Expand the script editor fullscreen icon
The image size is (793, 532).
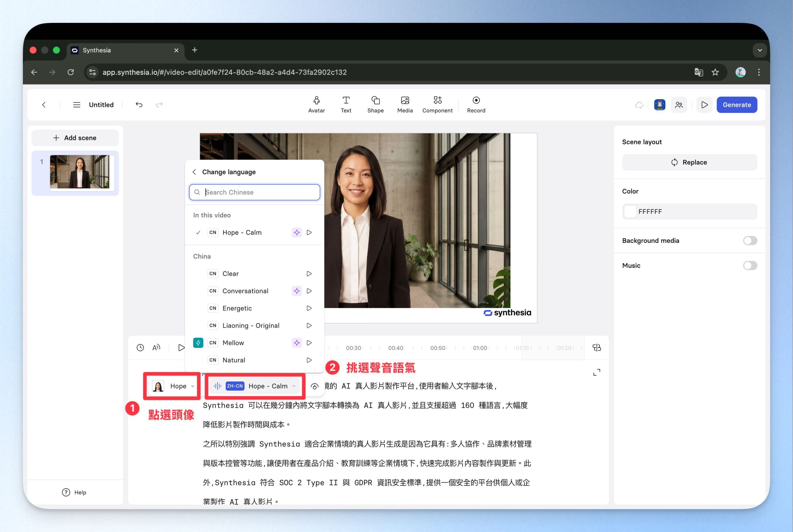(597, 372)
